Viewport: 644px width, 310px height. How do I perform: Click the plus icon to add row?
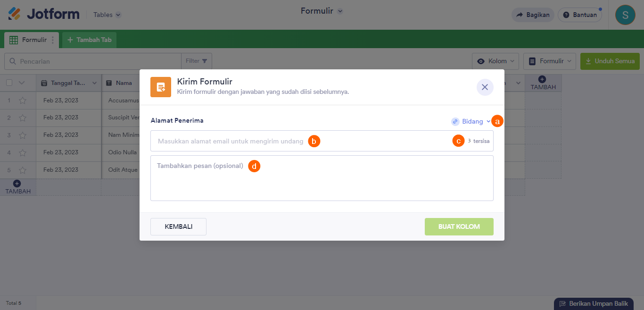point(17,183)
